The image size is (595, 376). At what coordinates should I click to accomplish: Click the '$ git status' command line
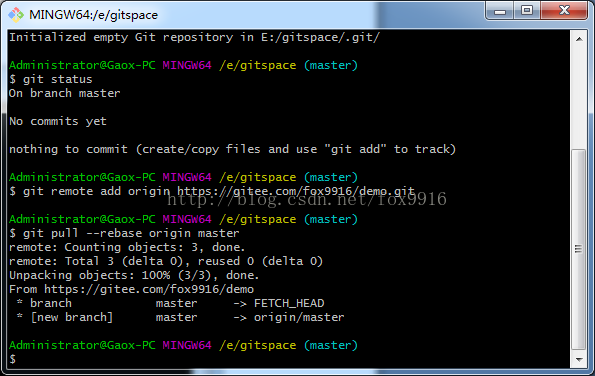(x=51, y=79)
